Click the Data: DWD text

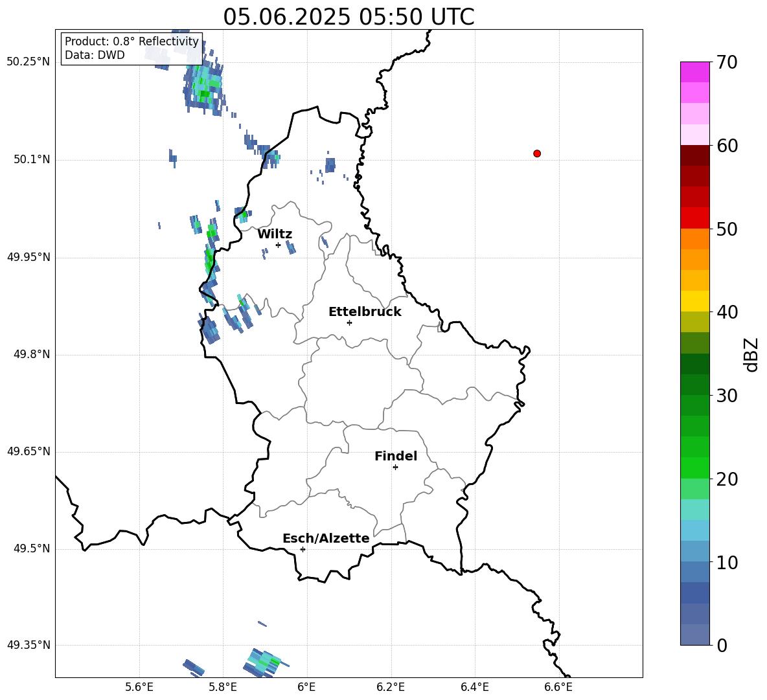click(x=95, y=55)
